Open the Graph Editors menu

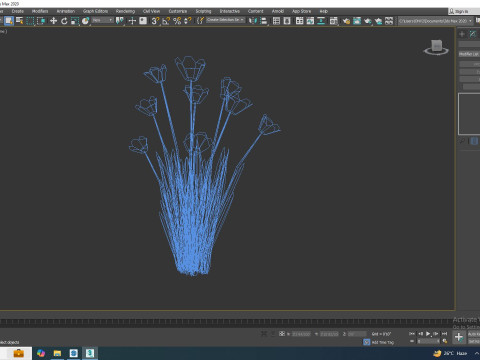pyautogui.click(x=95, y=11)
